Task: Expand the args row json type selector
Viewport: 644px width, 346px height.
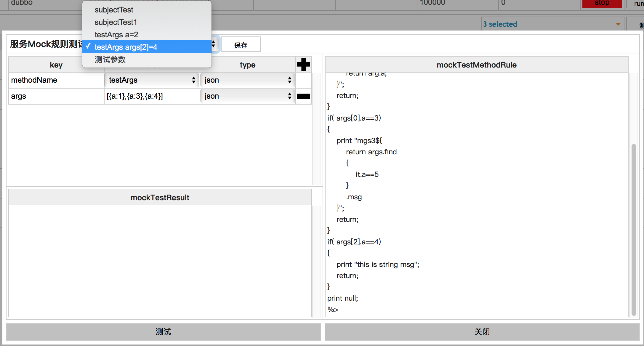Action: pos(248,96)
